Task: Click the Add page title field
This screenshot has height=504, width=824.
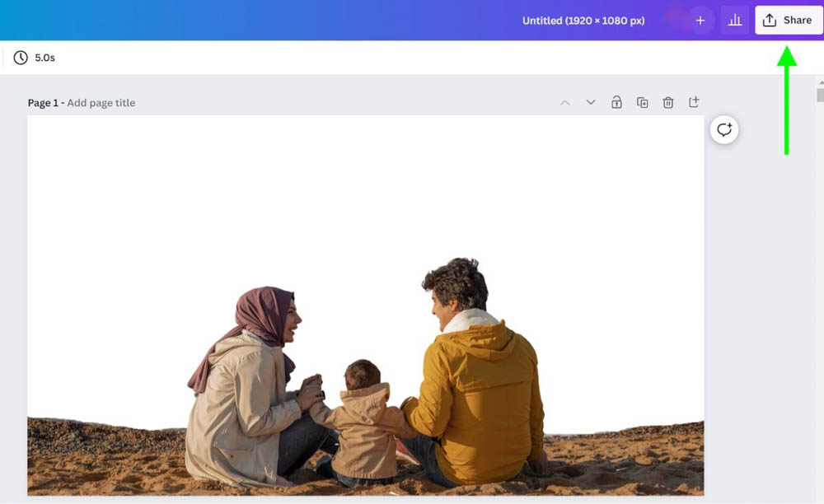Action: pos(101,103)
